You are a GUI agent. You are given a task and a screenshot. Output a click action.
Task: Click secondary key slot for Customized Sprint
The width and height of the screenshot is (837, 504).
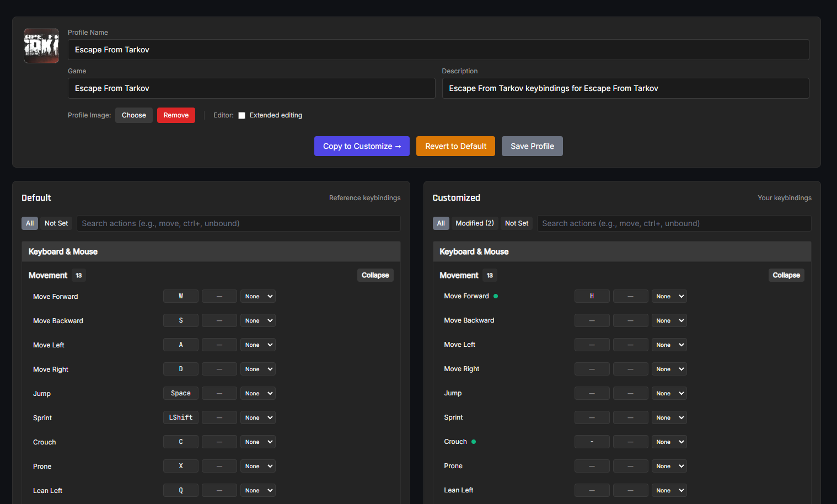631,417
